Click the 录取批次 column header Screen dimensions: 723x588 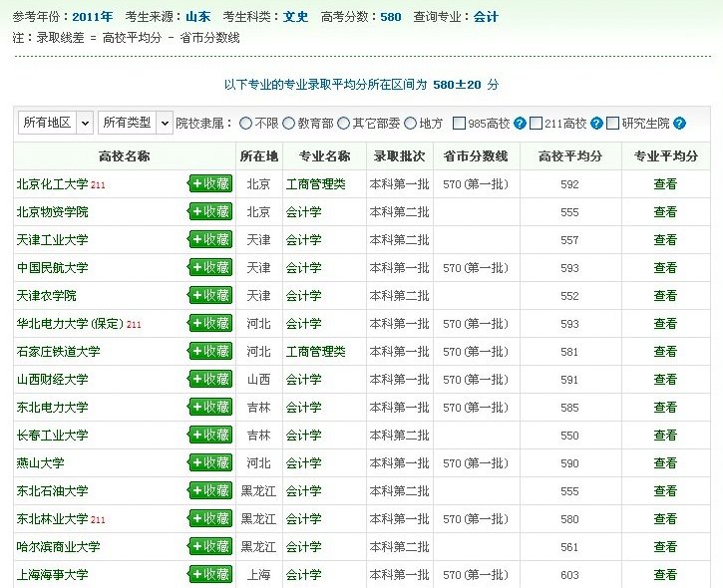(399, 156)
